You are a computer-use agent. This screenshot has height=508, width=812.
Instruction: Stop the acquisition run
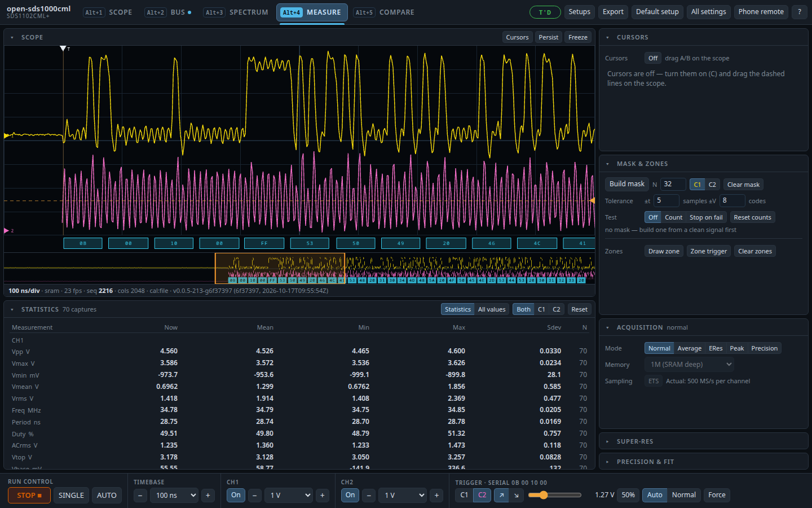(x=29, y=496)
